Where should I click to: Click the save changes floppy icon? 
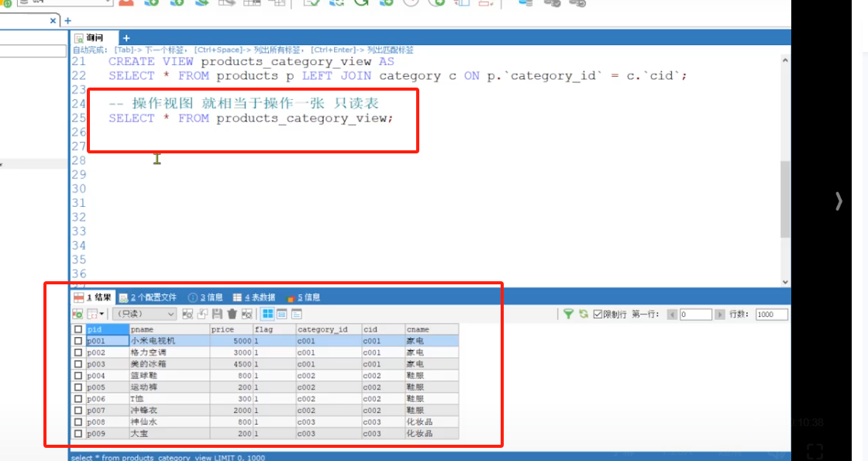[x=218, y=313]
